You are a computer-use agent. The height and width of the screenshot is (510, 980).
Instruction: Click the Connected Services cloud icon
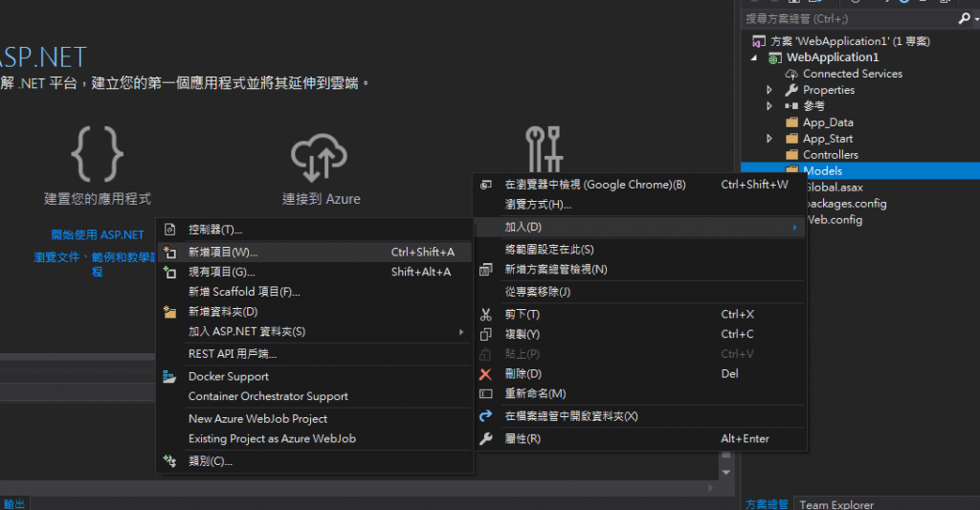[791, 74]
